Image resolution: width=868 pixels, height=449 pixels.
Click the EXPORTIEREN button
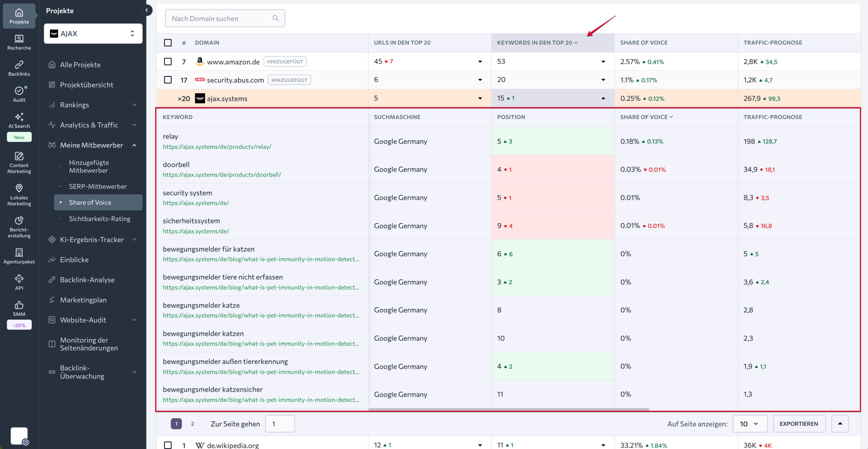[x=799, y=424]
